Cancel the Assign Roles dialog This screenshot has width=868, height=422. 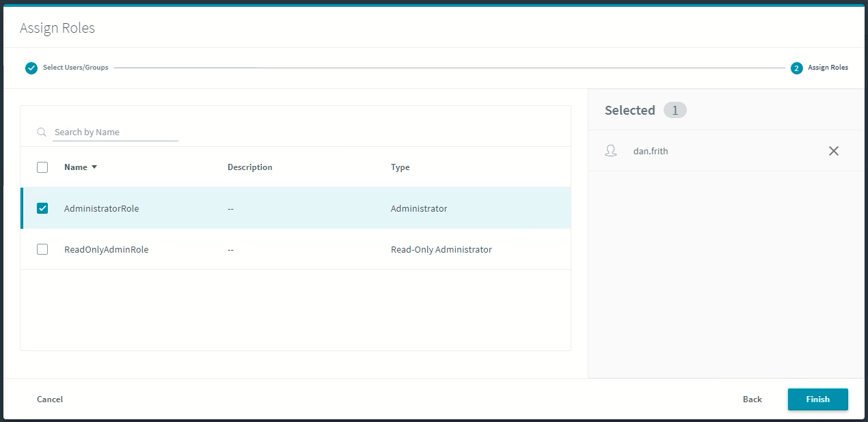tap(50, 399)
